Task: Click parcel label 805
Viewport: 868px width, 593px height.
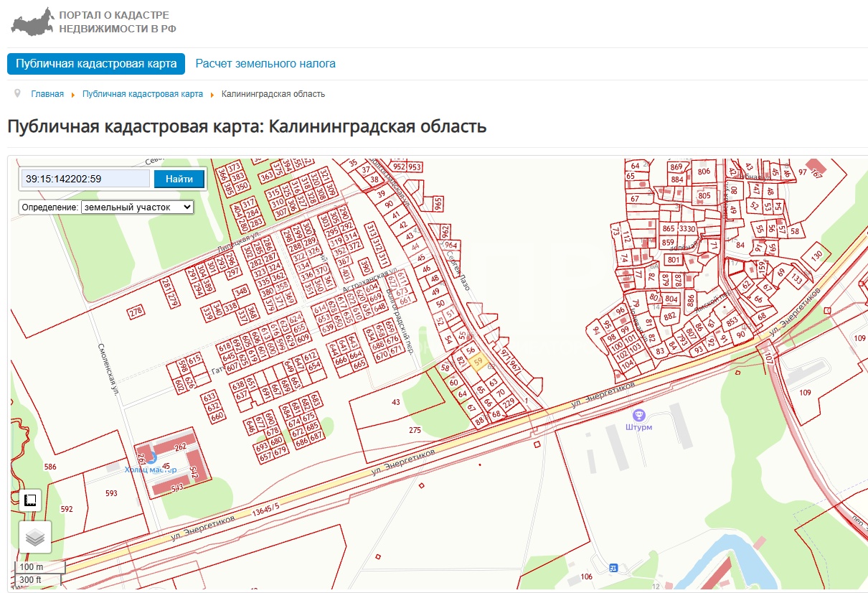Action: (x=704, y=195)
